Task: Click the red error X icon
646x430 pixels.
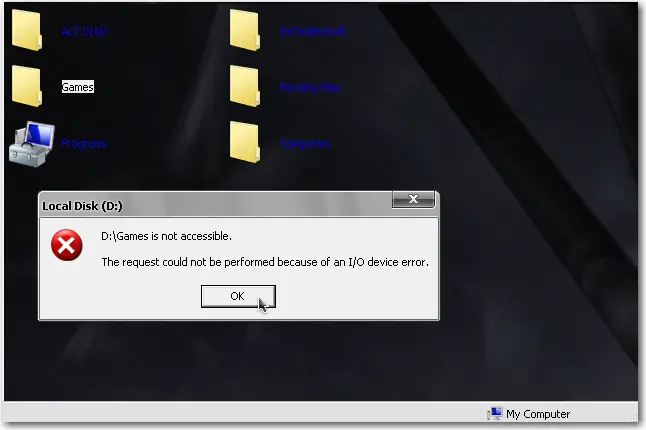Action: pos(67,245)
